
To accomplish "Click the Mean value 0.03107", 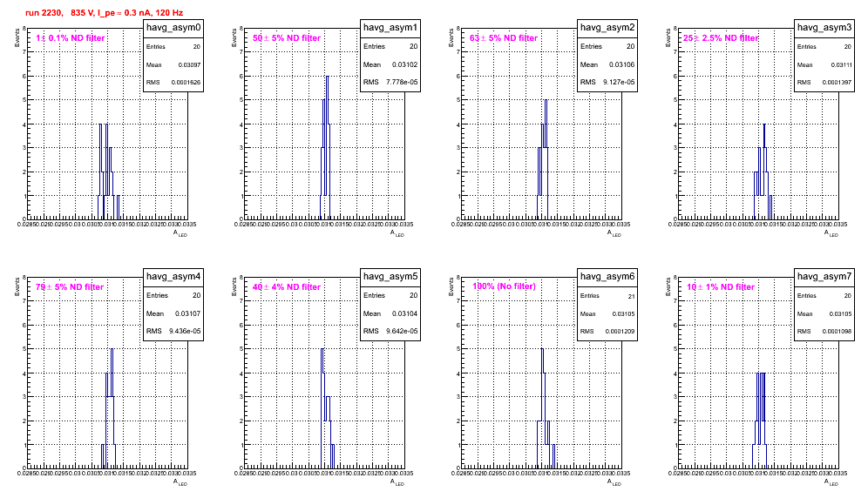I will pos(188,313).
